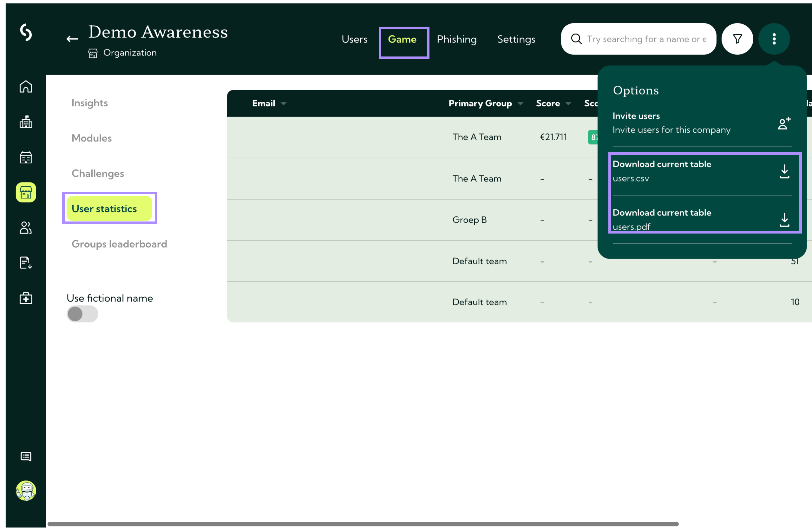Open the messages list sidebar icon
812x528 pixels.
click(26, 456)
